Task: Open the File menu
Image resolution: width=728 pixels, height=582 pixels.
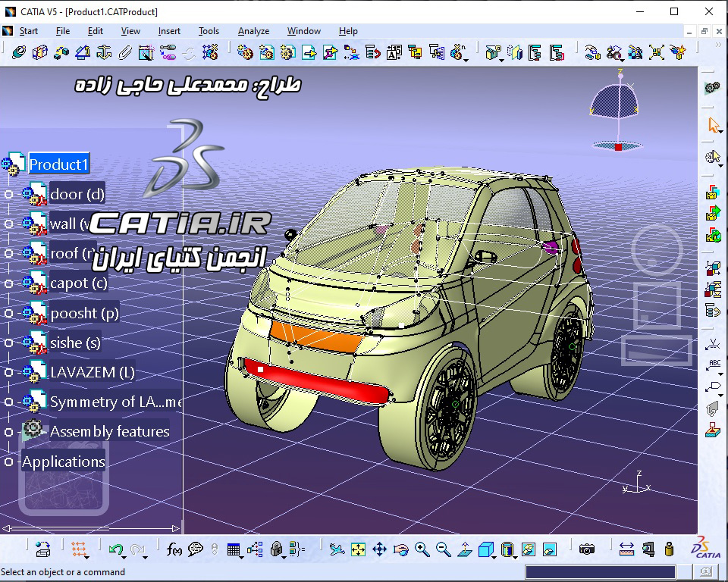Action: point(63,31)
